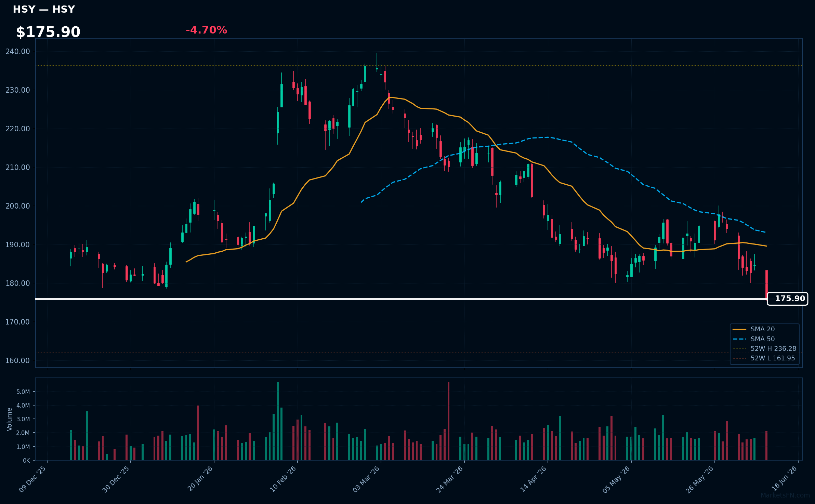Click the 210.00 price axis label
Screen dimensions: 815x504
tap(18, 168)
